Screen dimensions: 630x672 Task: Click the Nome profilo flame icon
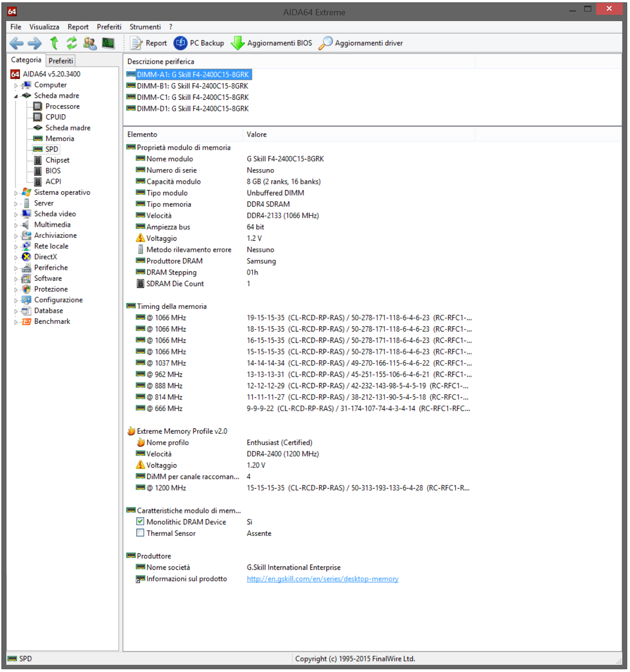point(140,442)
